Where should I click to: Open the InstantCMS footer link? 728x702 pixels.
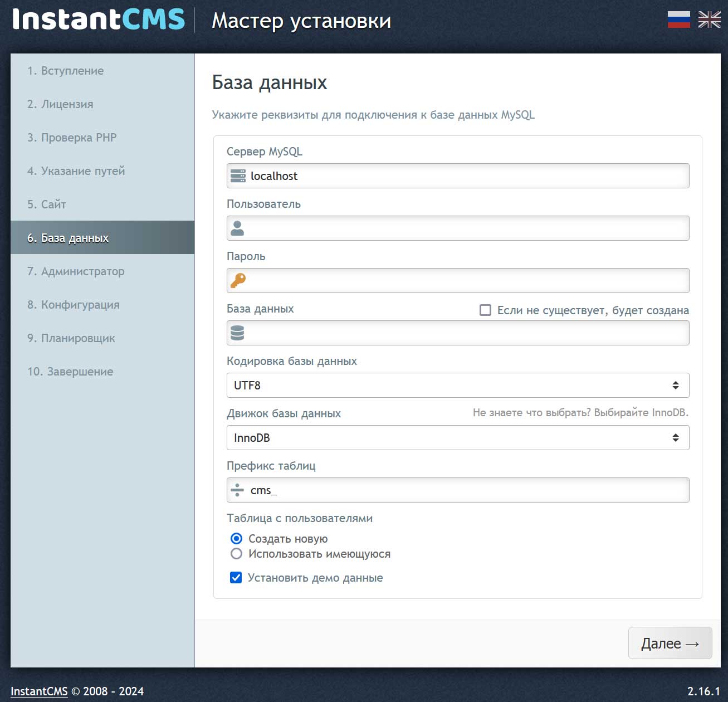tap(39, 691)
